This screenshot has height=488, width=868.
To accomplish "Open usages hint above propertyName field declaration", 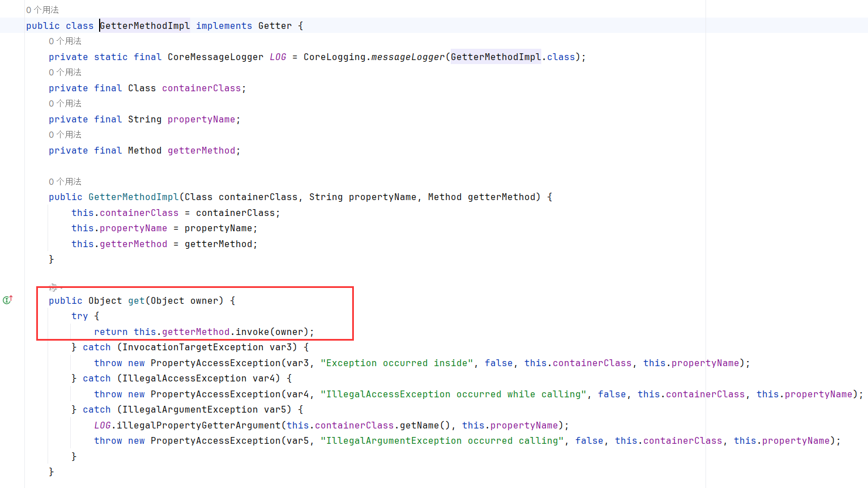I will pyautogui.click(x=65, y=104).
